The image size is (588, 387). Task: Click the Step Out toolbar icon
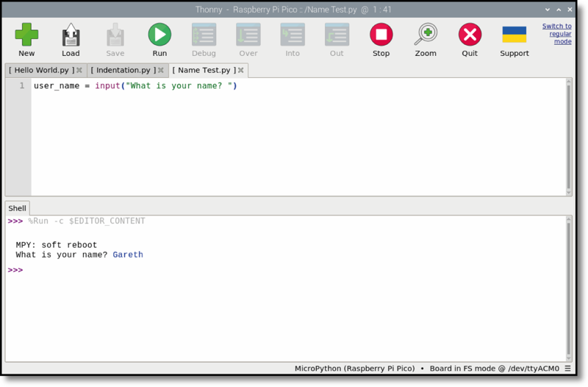click(x=337, y=35)
